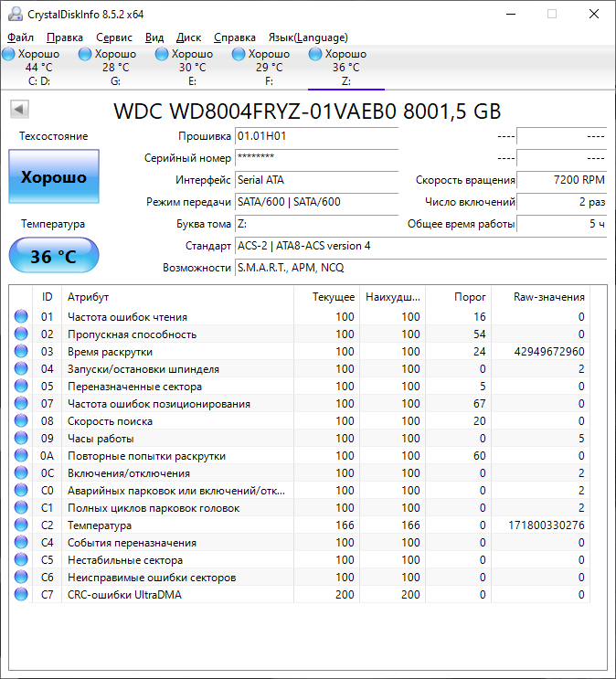Viewport: 616px width, 679px height.
Task: Click the status orb for attribute 01
Action: point(21,316)
